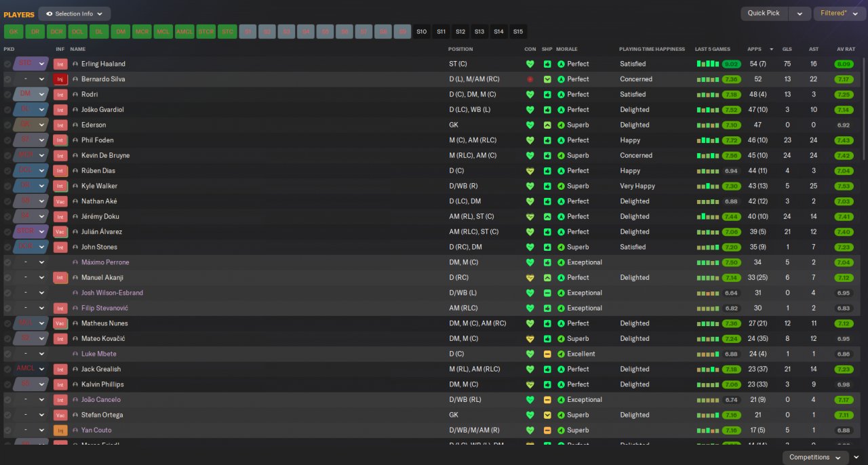Toggle the pick checkbox for Phil Foden
The height and width of the screenshot is (465, 868).
[x=7, y=140]
